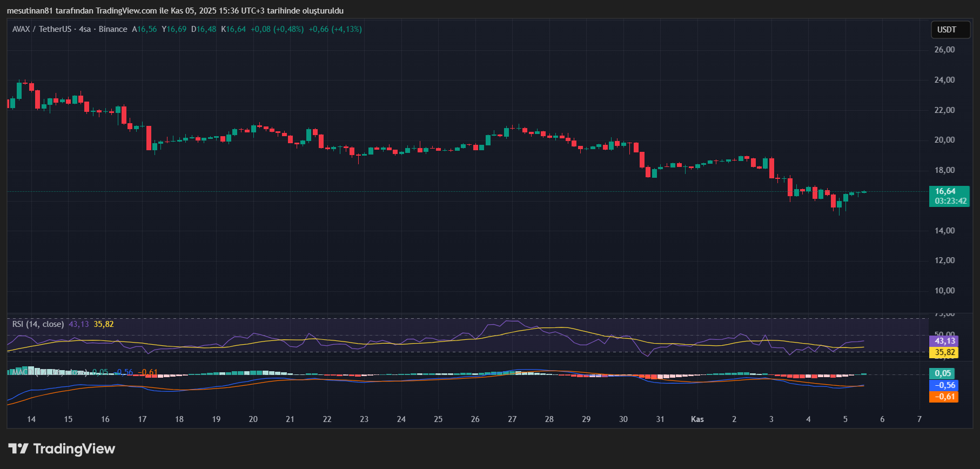Click the green MACD histogram label 0,05
Viewport: 980px width, 469px height.
point(942,373)
